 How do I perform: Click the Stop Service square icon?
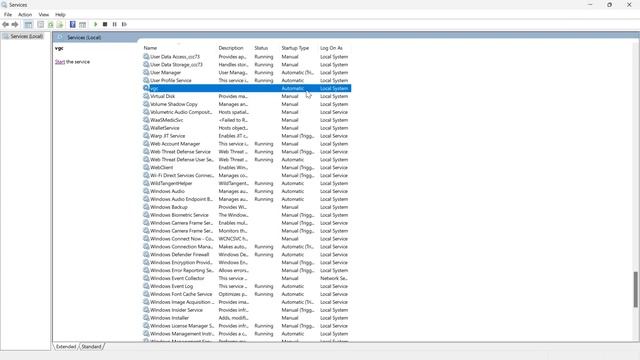[105, 24]
